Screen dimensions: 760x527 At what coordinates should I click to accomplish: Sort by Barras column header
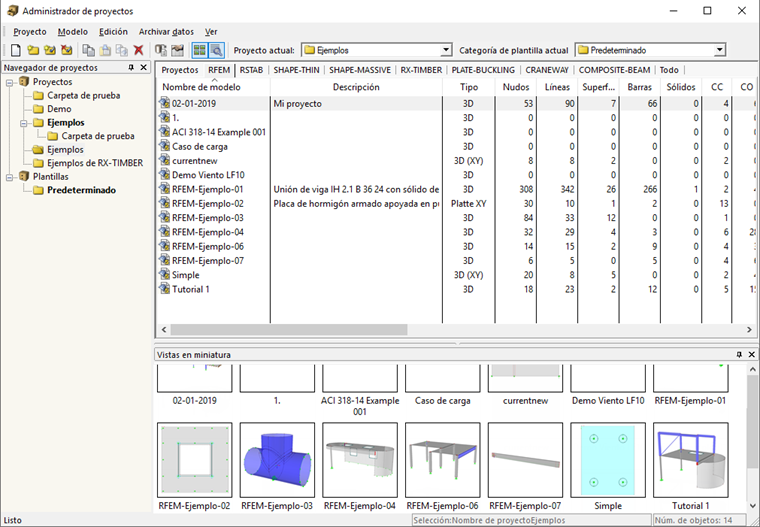[639, 87]
